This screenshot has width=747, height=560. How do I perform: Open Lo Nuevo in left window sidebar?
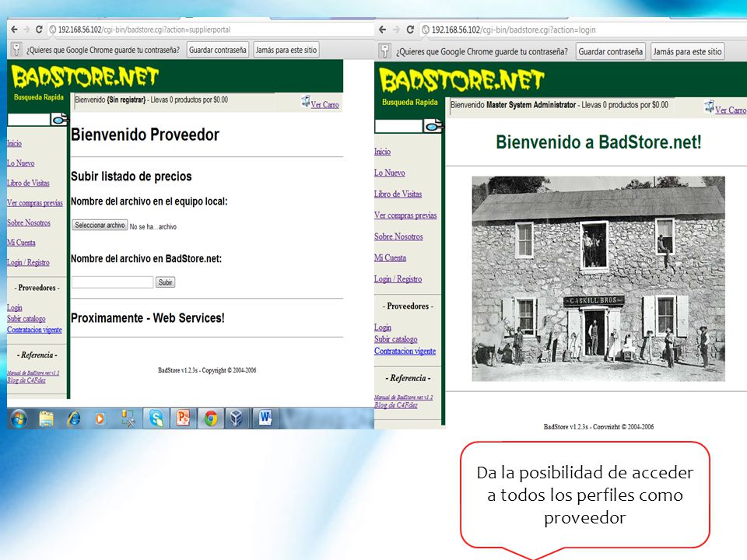(x=20, y=163)
